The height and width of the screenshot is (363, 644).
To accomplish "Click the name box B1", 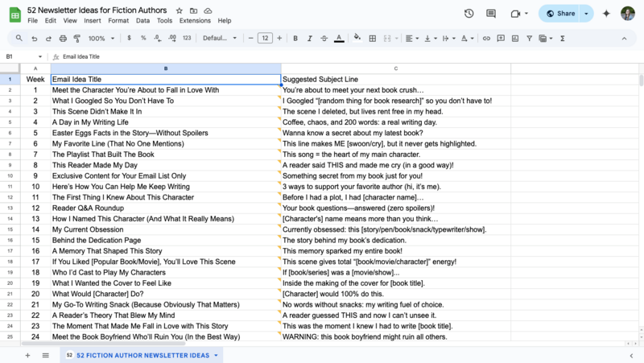I will click(x=23, y=56).
